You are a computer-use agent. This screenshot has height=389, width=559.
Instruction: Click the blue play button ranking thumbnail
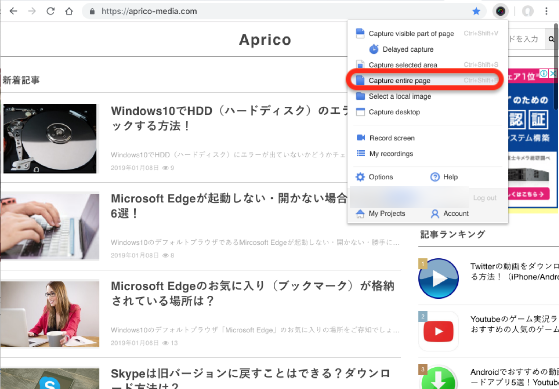pyautogui.click(x=438, y=278)
